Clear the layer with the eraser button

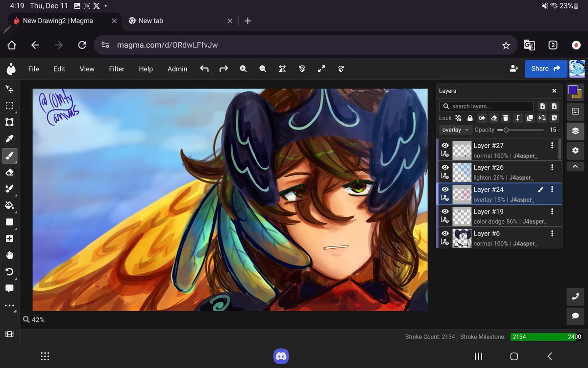click(494, 118)
